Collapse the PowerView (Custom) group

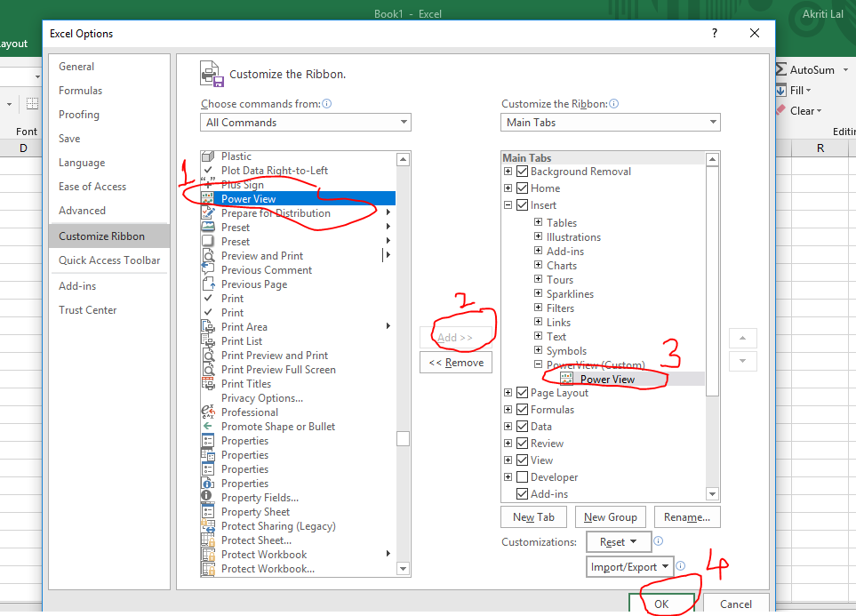point(538,364)
